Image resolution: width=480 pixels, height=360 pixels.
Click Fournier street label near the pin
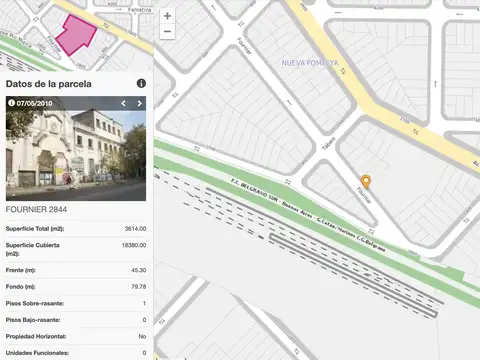click(x=364, y=195)
